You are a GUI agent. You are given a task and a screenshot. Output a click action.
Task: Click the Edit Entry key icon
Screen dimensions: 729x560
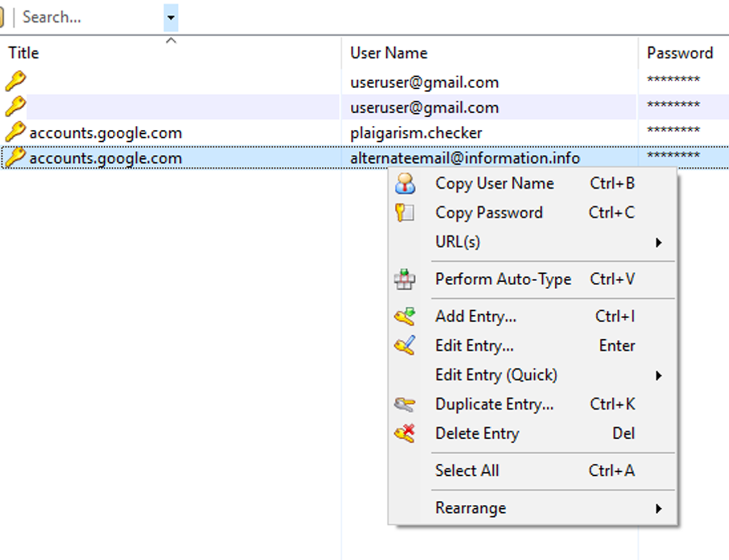[405, 345]
